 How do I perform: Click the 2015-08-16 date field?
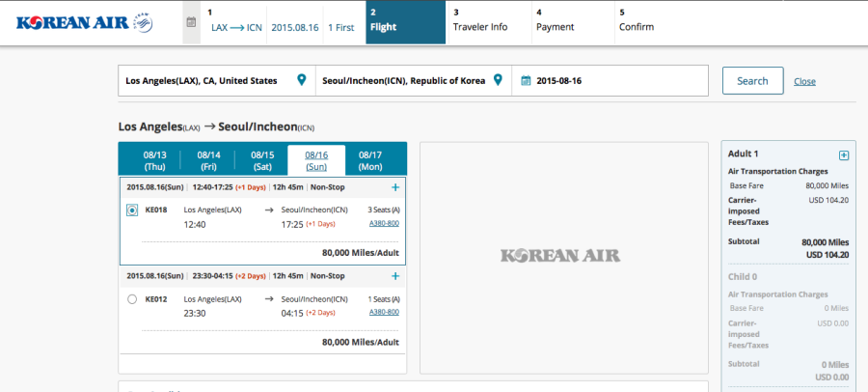pyautogui.click(x=610, y=81)
